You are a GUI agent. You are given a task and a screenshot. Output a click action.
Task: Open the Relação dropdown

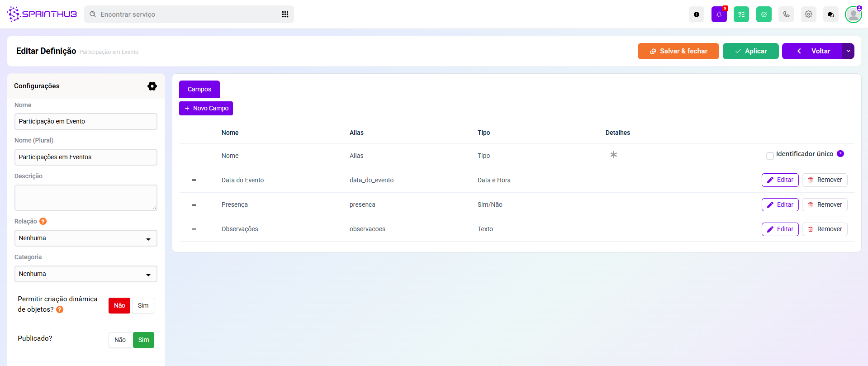(x=85, y=238)
